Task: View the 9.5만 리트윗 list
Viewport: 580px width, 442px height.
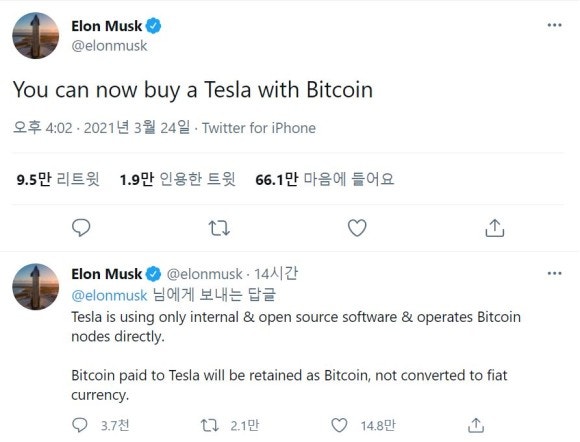Action: 58,179
